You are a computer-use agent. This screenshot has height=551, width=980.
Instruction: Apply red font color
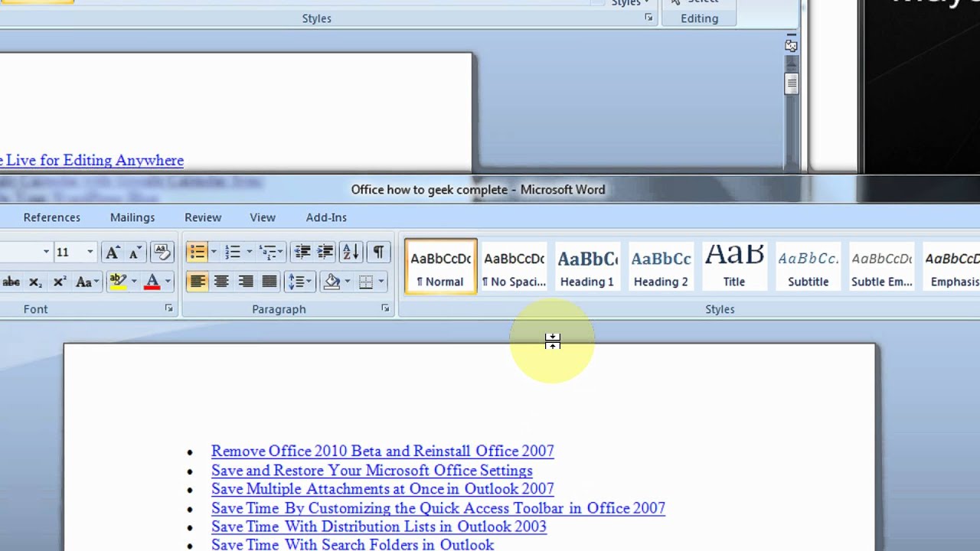[152, 282]
